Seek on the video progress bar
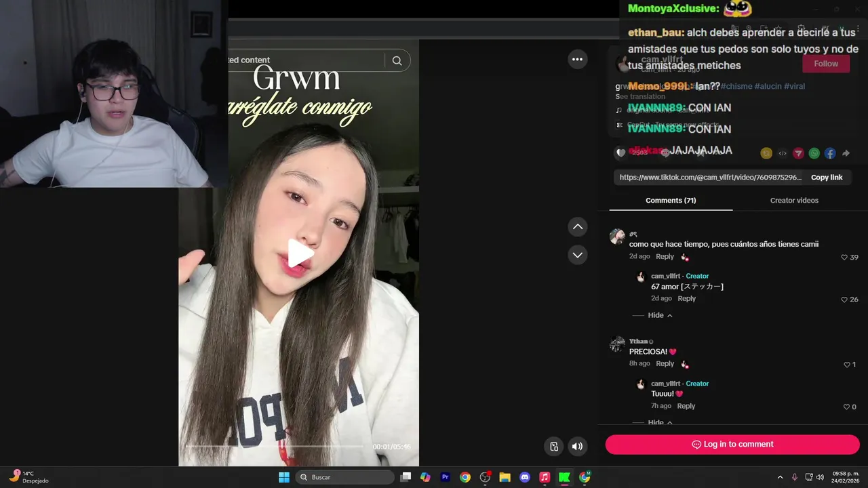This screenshot has height=488, width=868. (275, 447)
